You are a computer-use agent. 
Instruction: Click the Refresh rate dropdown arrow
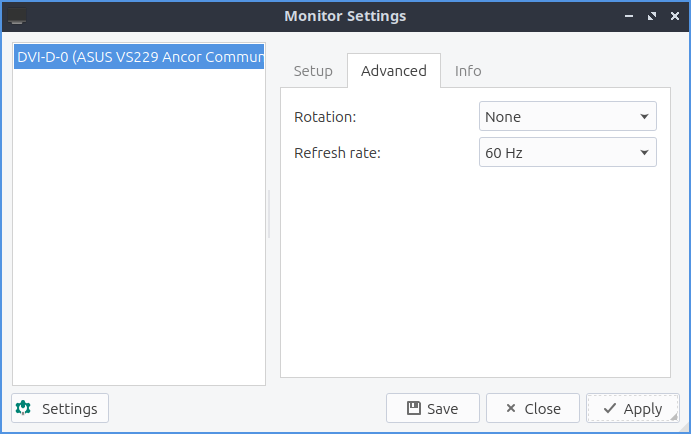tap(644, 153)
